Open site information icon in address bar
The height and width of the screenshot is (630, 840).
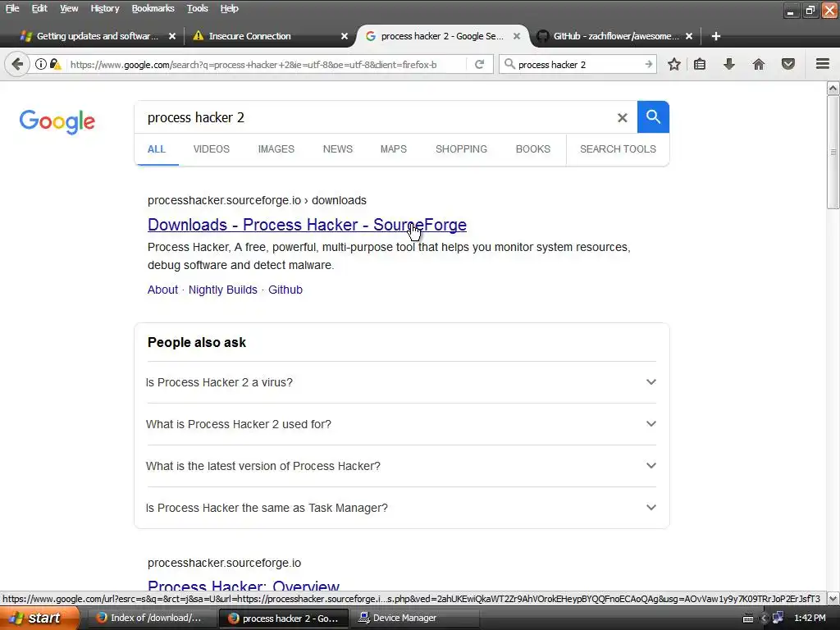click(41, 64)
